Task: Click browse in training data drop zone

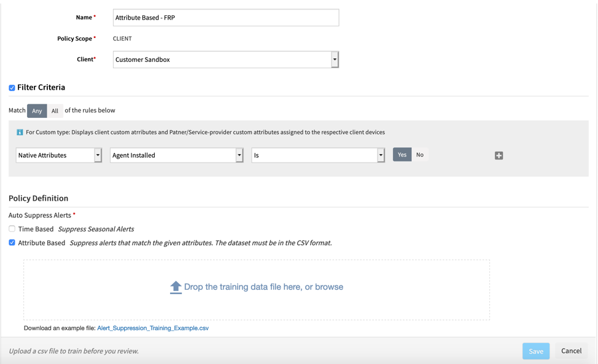Action: pyautogui.click(x=328, y=287)
